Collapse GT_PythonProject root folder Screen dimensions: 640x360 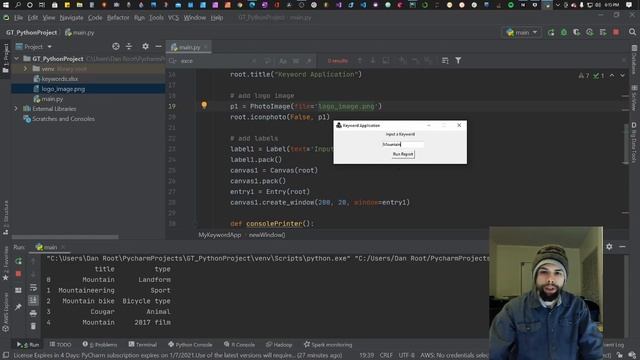point(16,59)
